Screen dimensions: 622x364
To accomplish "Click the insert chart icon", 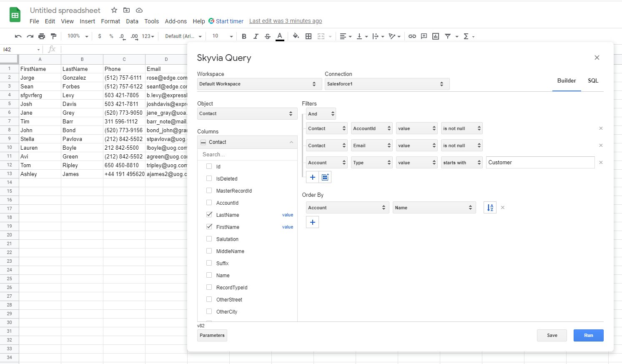I will tap(436, 36).
